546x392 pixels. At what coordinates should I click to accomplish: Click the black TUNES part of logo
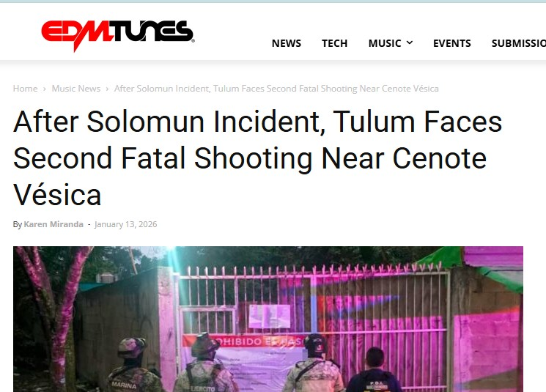click(x=152, y=32)
